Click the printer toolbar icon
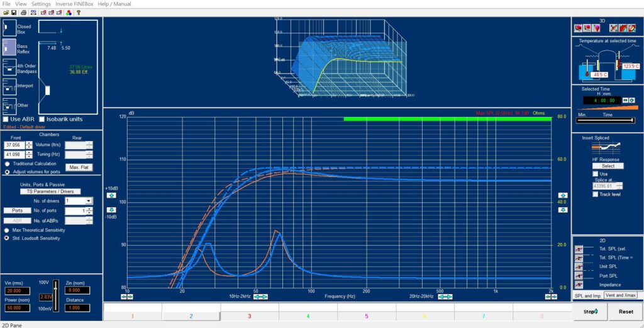Image resolution: width=644 pixels, height=328 pixels. tap(23, 12)
